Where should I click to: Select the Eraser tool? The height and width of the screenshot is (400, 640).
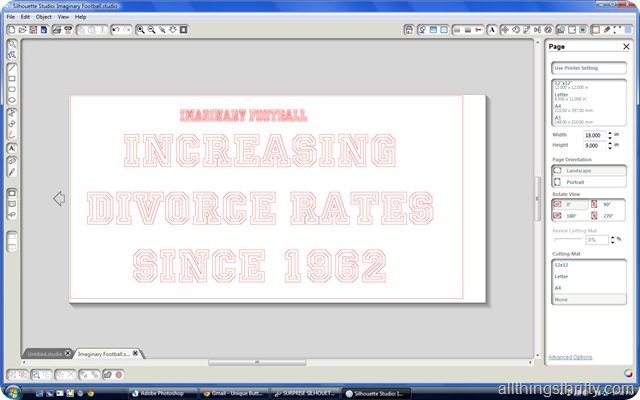[12, 160]
